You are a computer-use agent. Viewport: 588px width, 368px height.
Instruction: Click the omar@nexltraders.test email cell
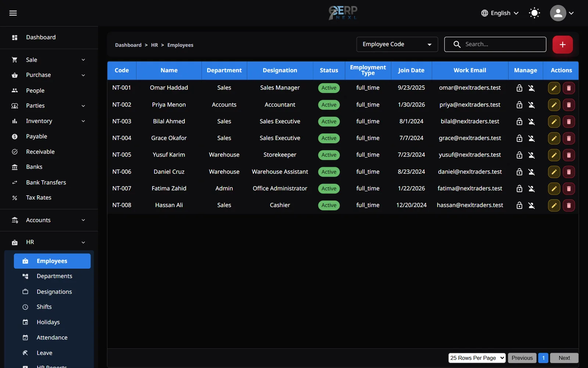(470, 88)
